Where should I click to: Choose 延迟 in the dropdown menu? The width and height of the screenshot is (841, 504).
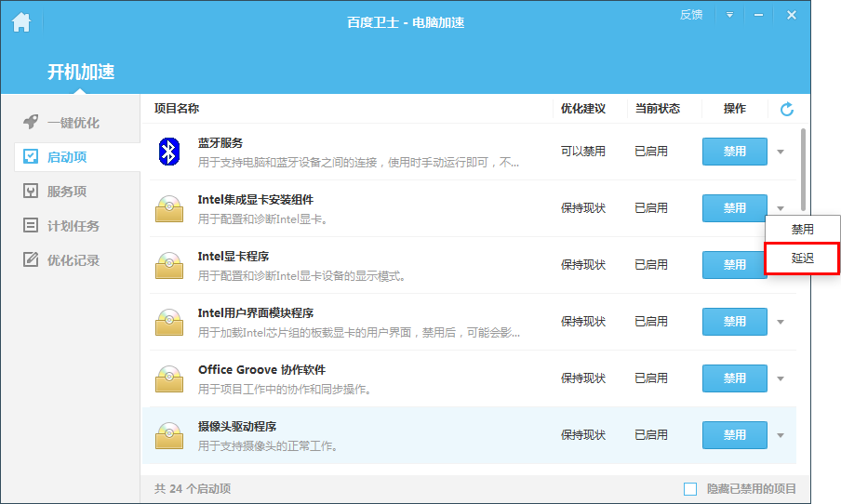802,259
